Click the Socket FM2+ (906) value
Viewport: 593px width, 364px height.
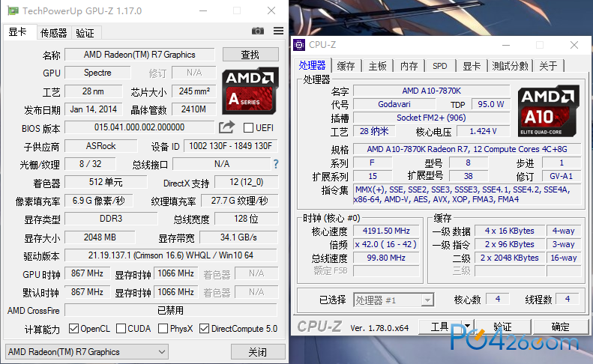432,118
